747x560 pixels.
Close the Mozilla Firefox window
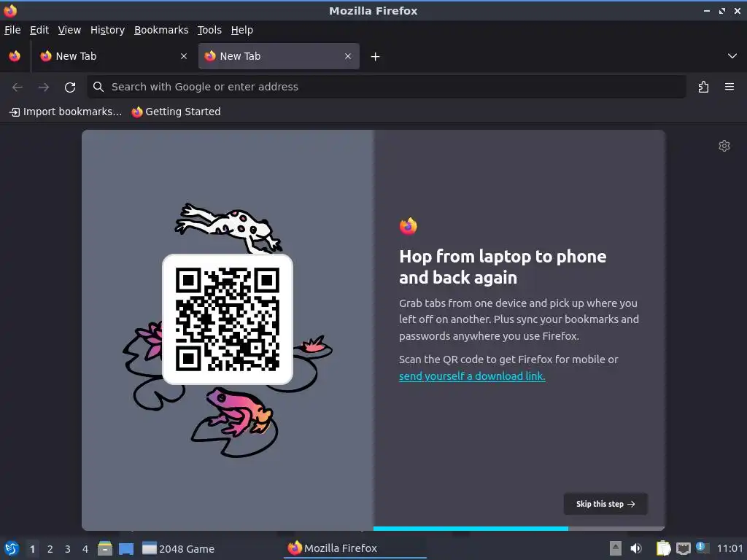pos(738,10)
